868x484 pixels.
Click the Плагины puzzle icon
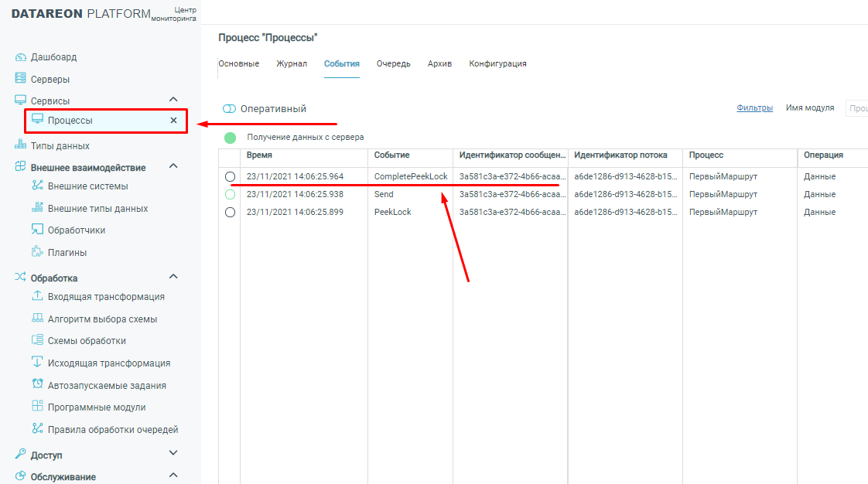(37, 252)
